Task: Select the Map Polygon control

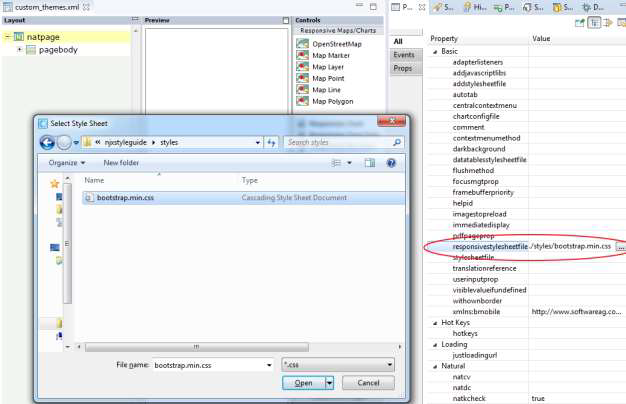Action: click(303, 101)
